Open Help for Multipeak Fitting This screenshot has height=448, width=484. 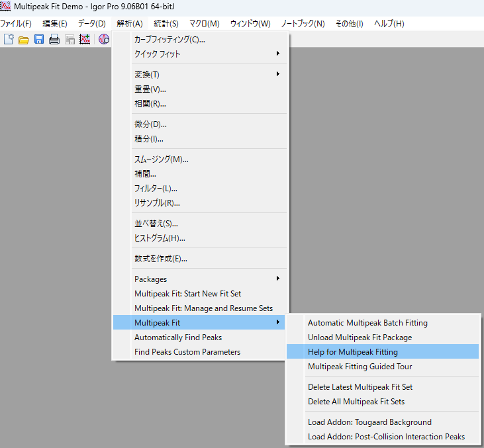point(383,352)
